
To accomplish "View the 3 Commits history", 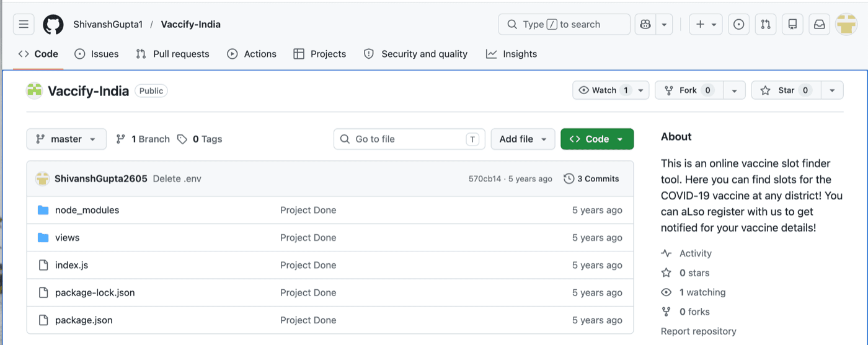I will pos(591,178).
